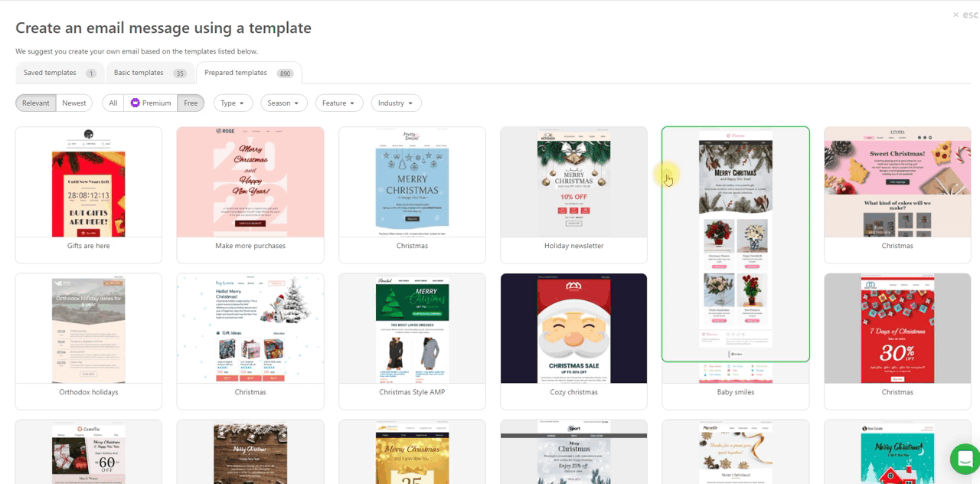Expand the Feature filter dropdown

tap(339, 103)
